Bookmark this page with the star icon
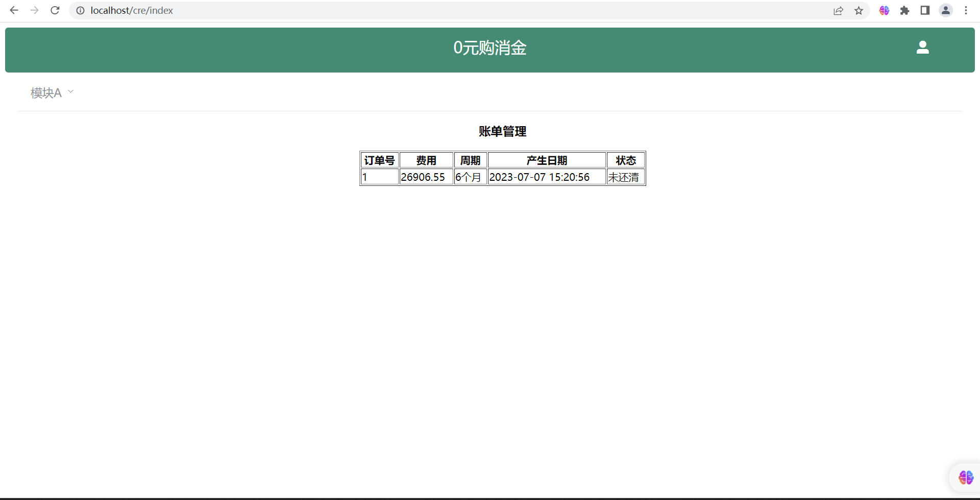980x500 pixels. coord(859,10)
